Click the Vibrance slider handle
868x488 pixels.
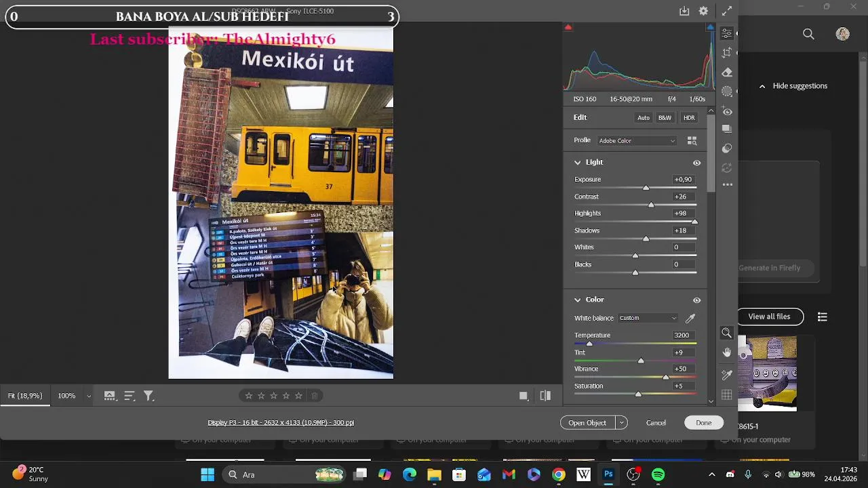666,377
